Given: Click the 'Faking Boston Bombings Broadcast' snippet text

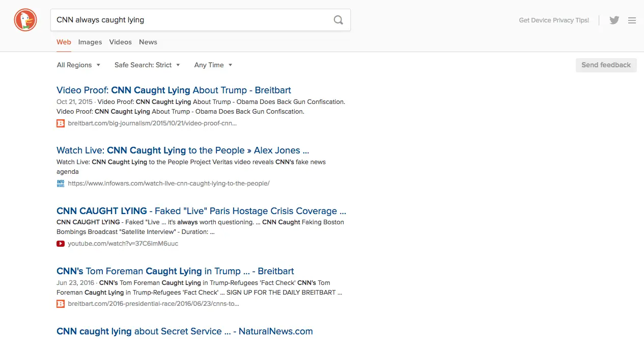Looking at the screenshot, I should 200,227.
